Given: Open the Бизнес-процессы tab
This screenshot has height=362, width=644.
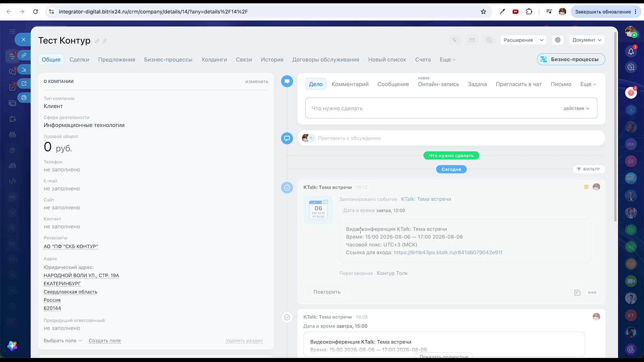Looking at the screenshot, I should (168, 60).
